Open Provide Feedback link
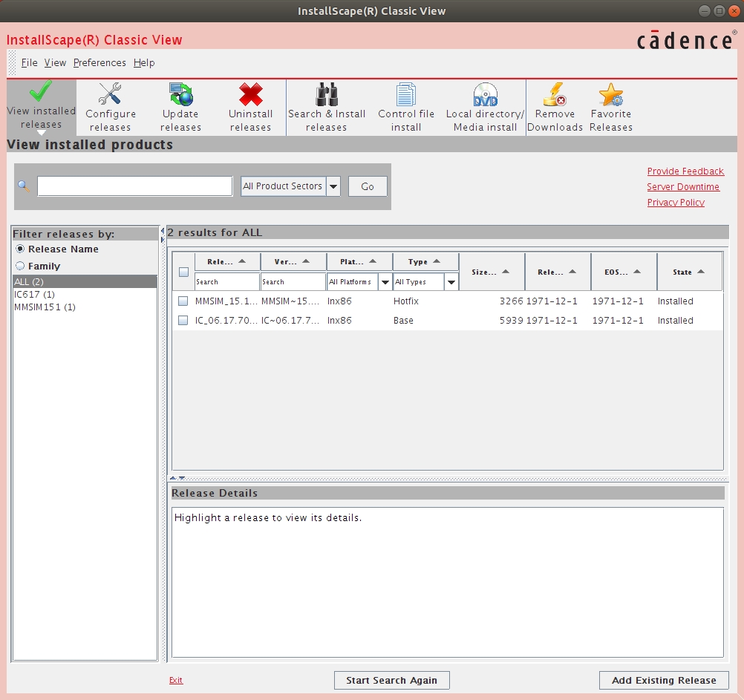The height and width of the screenshot is (700, 744). point(685,171)
